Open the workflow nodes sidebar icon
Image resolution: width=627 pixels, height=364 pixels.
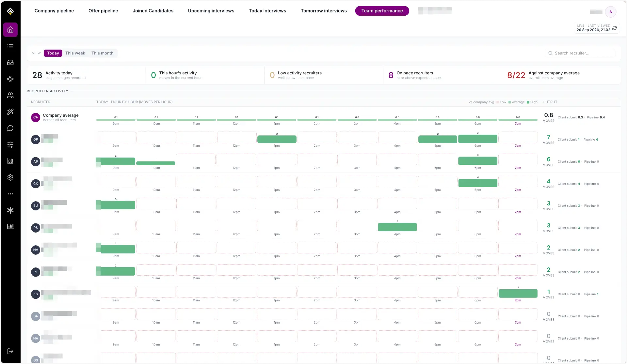pos(10,79)
